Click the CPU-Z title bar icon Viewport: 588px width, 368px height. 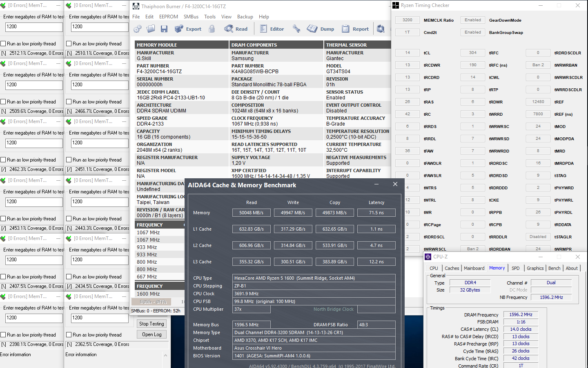pos(428,257)
